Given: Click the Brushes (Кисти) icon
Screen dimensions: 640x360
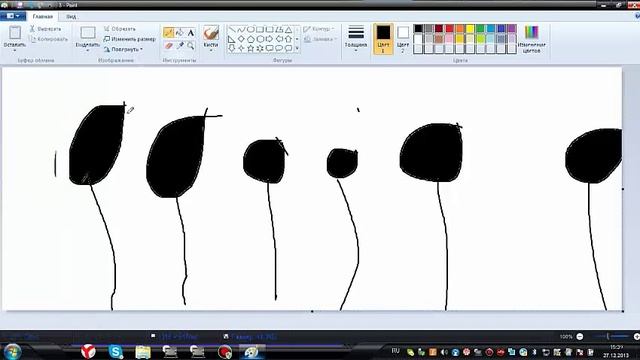Looking at the screenshot, I should (x=211, y=33).
